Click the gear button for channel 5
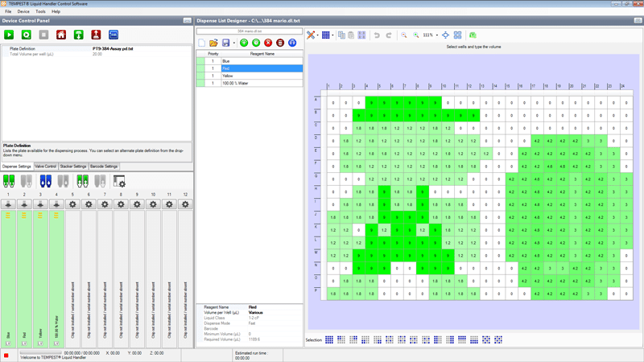Viewport: 644px width, 362px height. [72, 204]
